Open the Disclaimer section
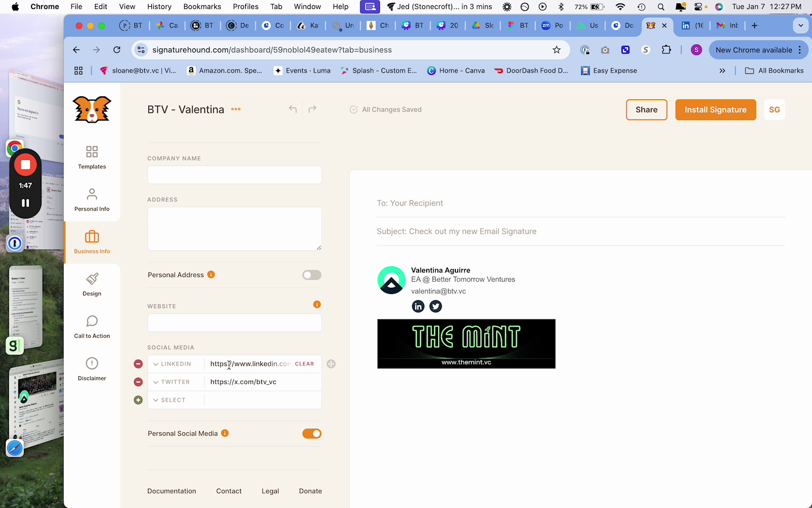This screenshot has width=812, height=508. (x=92, y=369)
